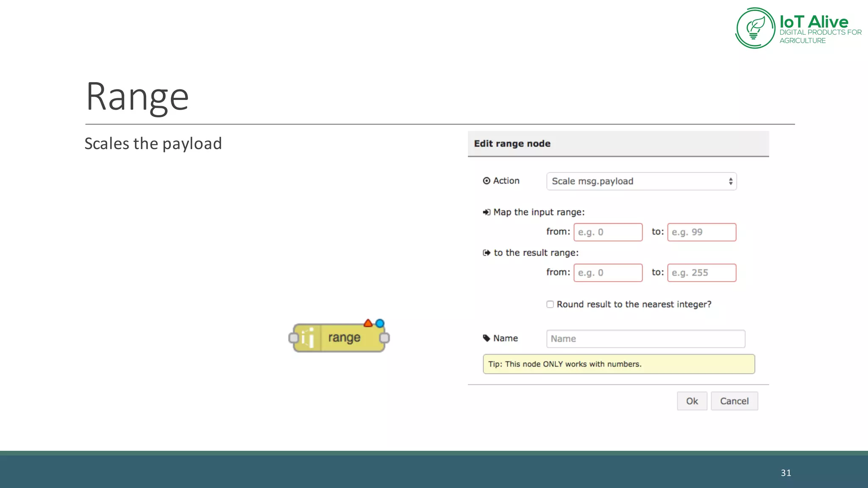868x488 pixels.
Task: Click the result range arrow icon
Action: click(x=487, y=253)
